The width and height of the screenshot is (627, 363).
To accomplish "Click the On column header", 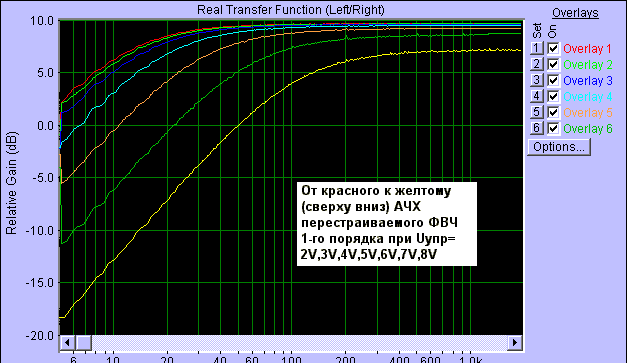I will [552, 31].
